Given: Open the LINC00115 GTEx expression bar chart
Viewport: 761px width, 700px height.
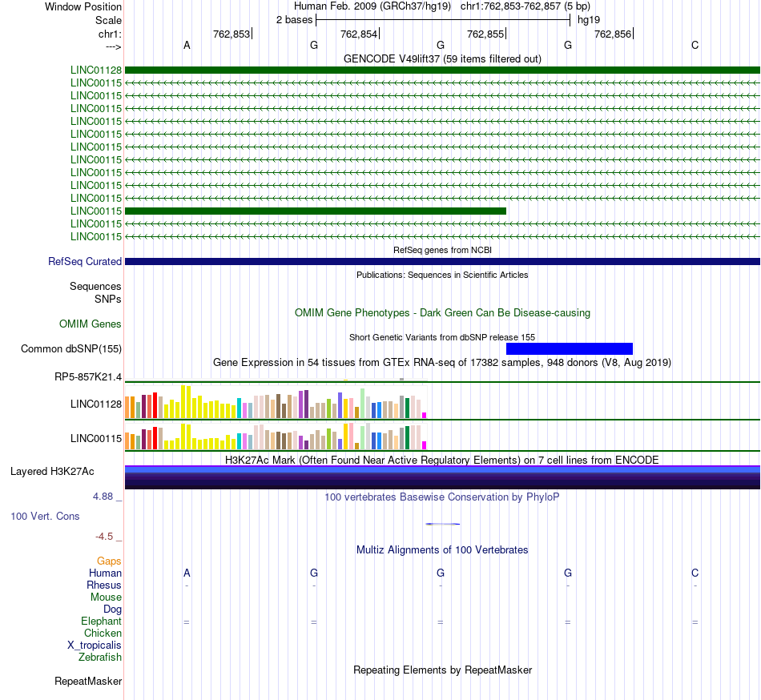Looking at the screenshot, I should click(276, 436).
